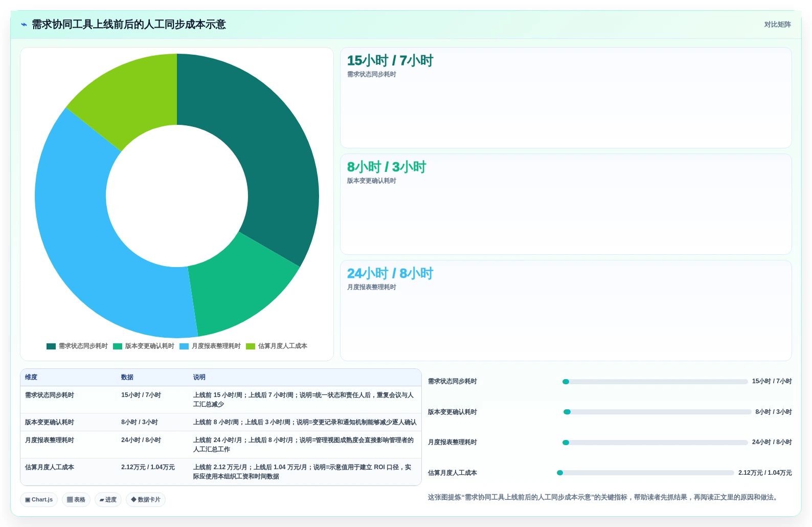Click the 上线前 8 小时/周 description cell
Image resolution: width=812 pixels, height=527 pixels.
pos(305,422)
